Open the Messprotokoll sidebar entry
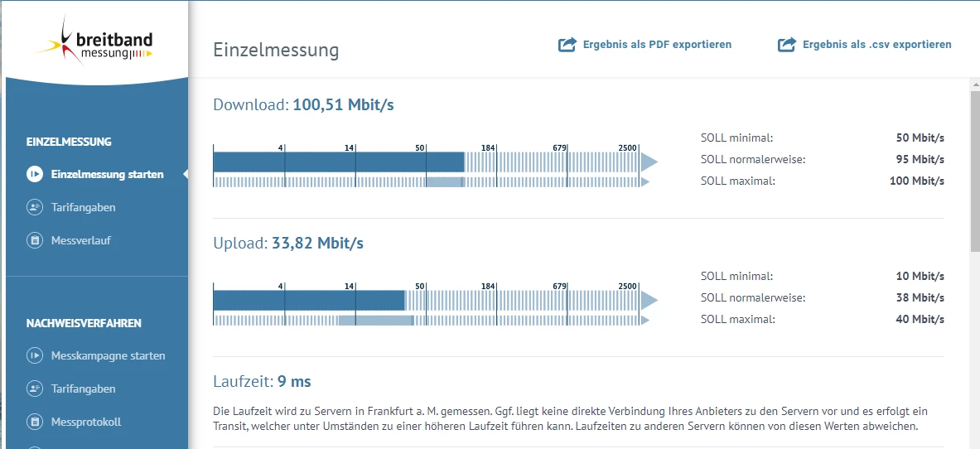This screenshot has height=449, width=980. (x=85, y=422)
